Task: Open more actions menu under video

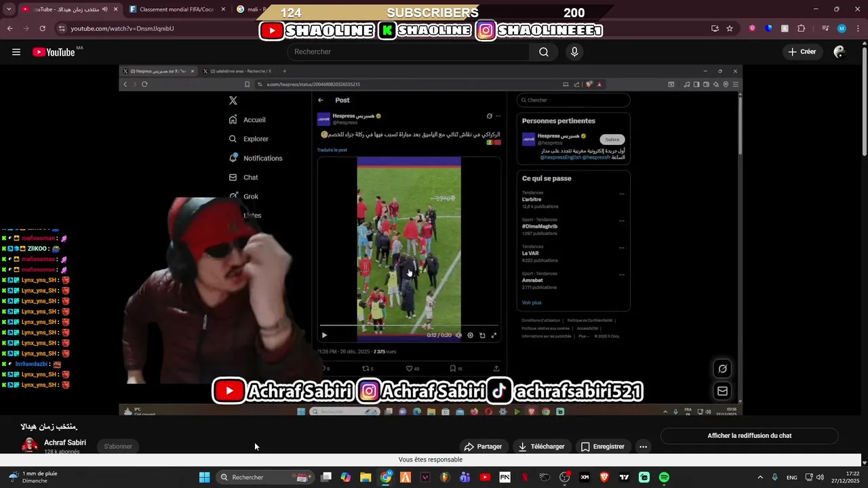Action: pos(643,447)
